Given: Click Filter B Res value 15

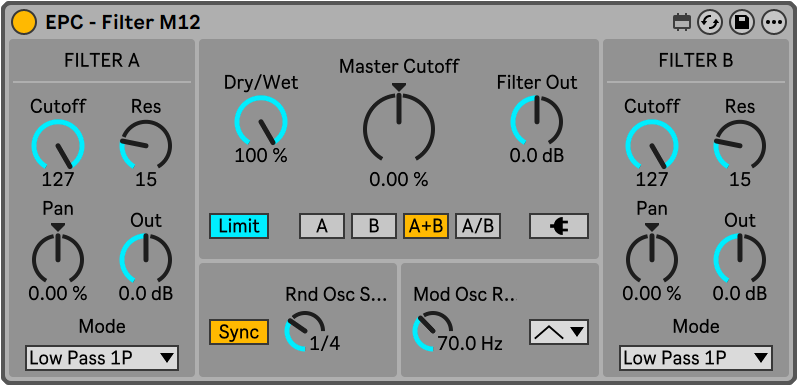Looking at the screenshot, I should (739, 179).
